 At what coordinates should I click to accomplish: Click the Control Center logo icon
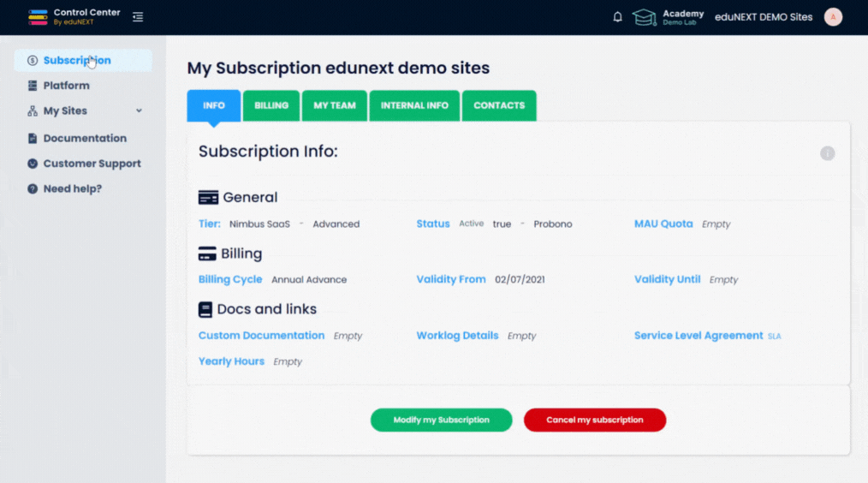[38, 17]
